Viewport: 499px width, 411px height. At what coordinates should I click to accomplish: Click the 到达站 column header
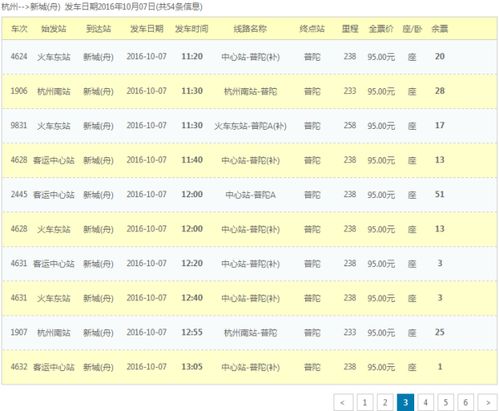pyautogui.click(x=98, y=29)
